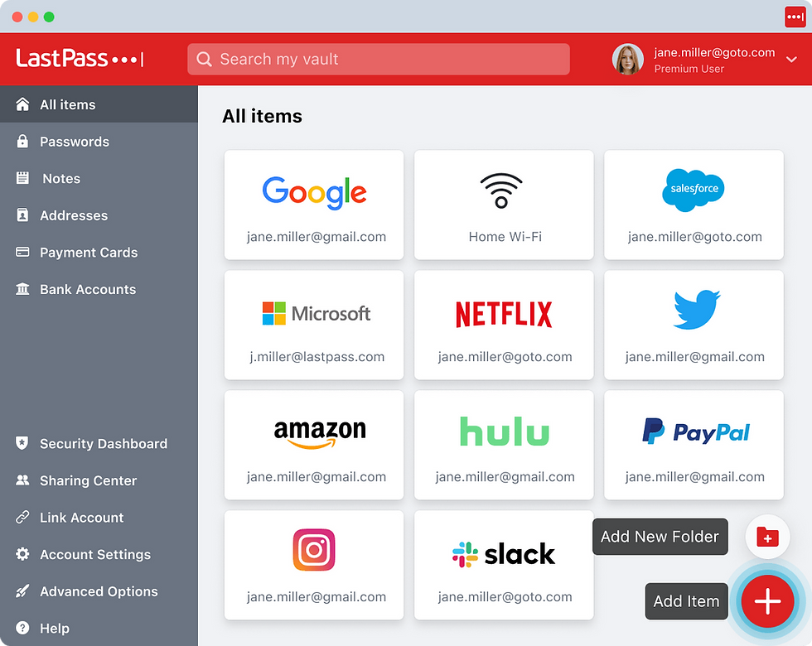
Task: Click the people icon beside Sharing Center
Action: click(x=22, y=480)
